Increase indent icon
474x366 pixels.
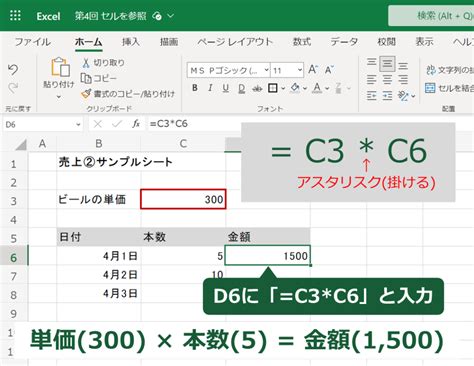[387, 96]
